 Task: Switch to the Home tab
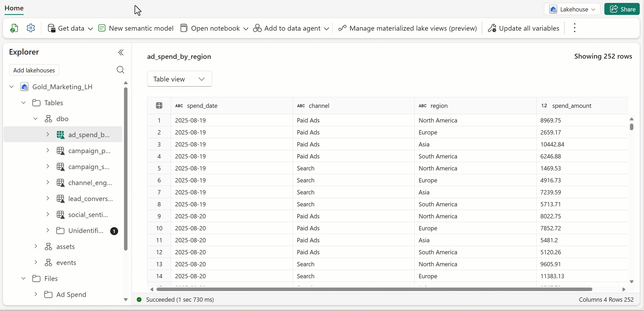[14, 8]
